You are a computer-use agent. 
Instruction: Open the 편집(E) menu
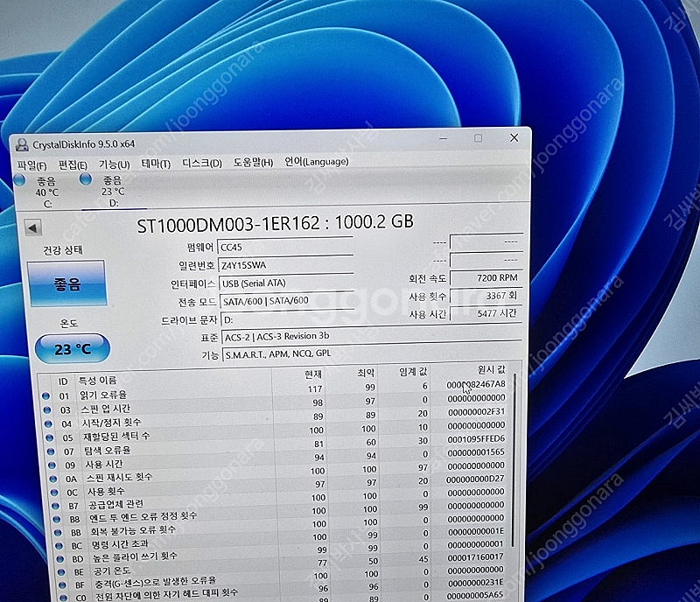(x=73, y=165)
